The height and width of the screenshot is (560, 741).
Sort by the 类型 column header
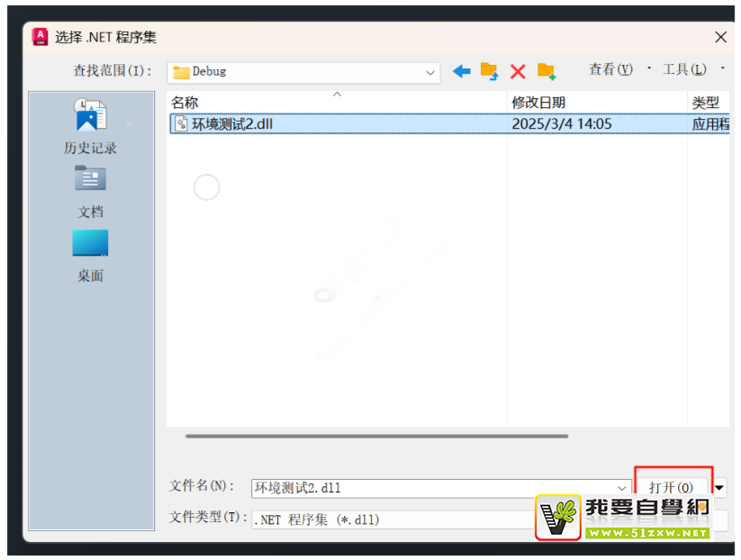click(x=707, y=103)
